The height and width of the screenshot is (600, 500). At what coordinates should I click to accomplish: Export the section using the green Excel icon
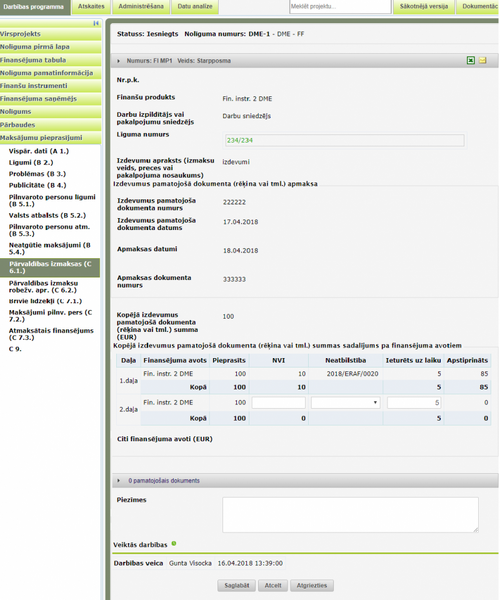(471, 60)
